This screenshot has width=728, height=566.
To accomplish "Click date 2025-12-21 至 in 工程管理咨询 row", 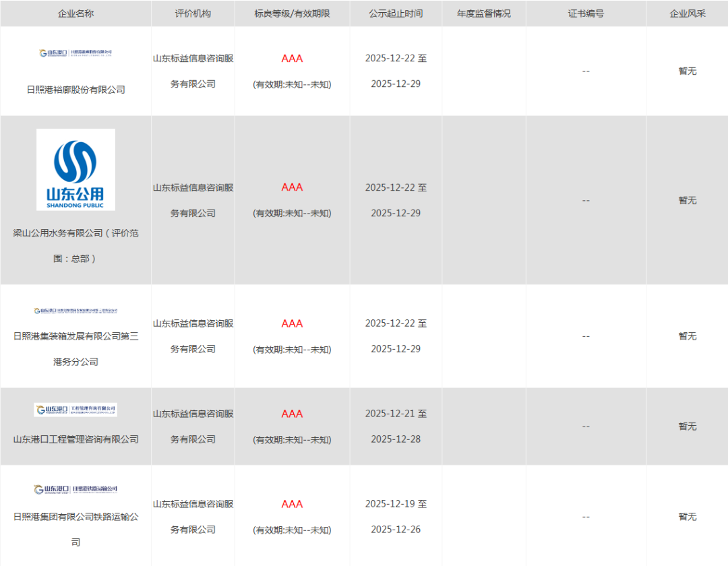I will (396, 414).
